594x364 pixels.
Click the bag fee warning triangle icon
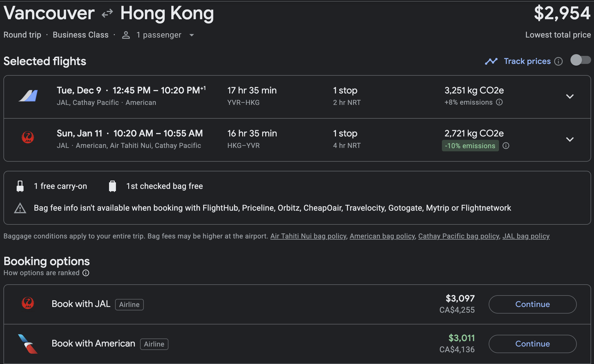tap(20, 208)
